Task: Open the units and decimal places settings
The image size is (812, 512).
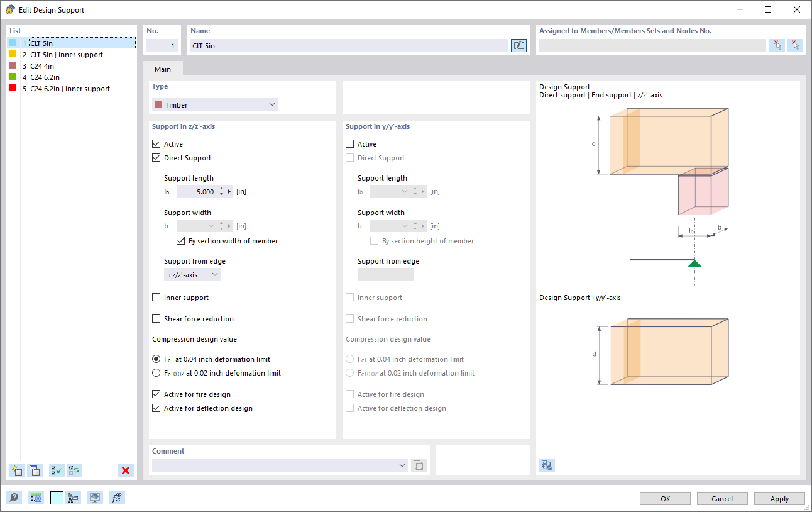Action: (36, 498)
